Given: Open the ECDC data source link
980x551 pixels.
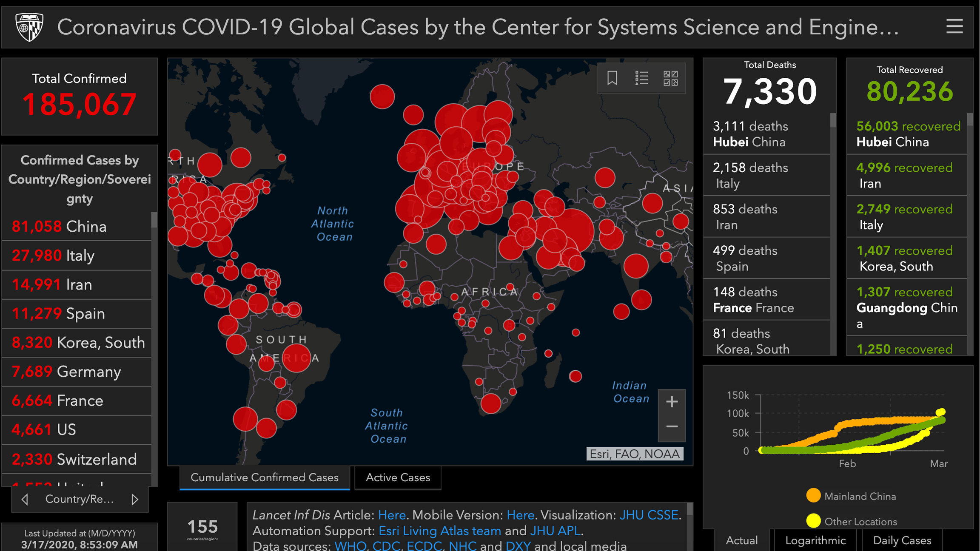Looking at the screenshot, I should (x=424, y=546).
